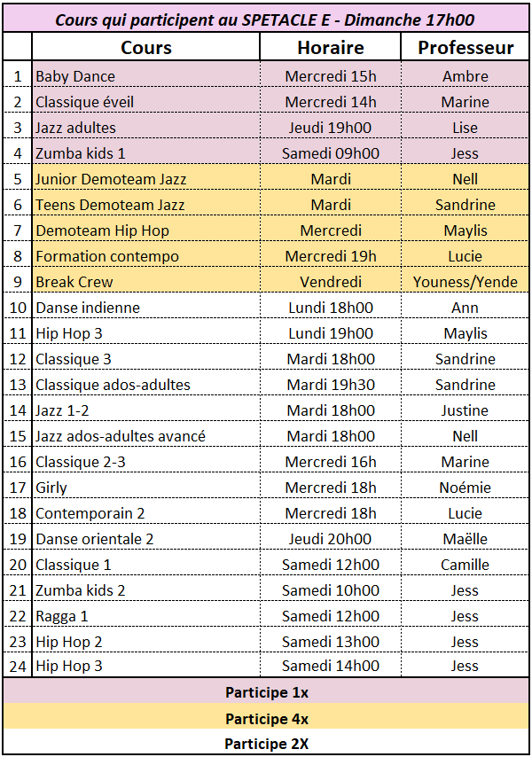Click the Professeur column header
This screenshot has width=532, height=757.
(465, 47)
